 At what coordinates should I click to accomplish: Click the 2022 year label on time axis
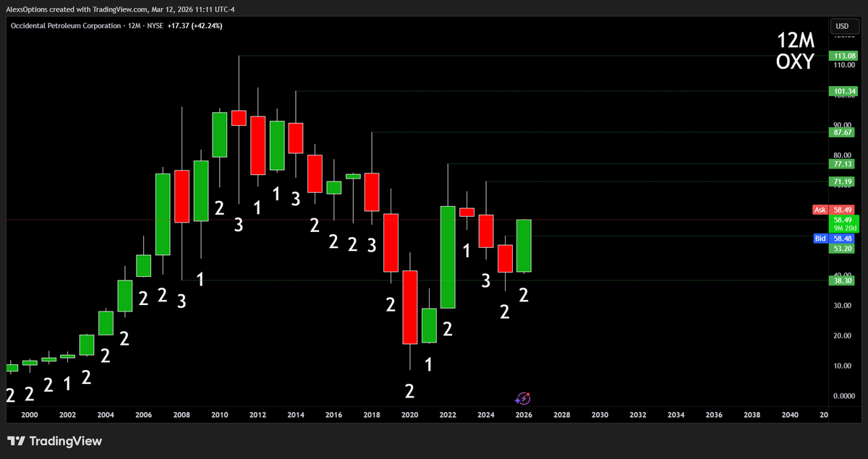[447, 415]
